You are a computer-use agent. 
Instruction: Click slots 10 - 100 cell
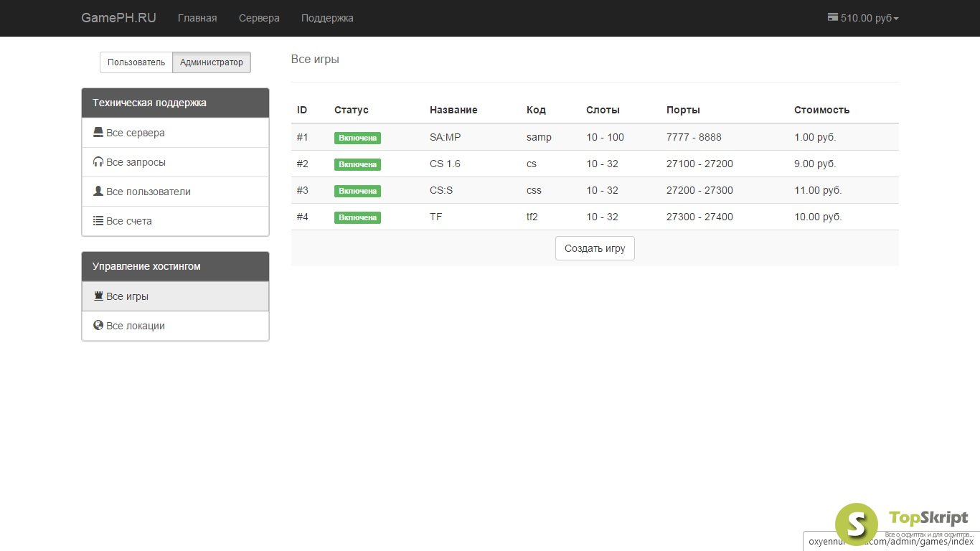pos(605,137)
